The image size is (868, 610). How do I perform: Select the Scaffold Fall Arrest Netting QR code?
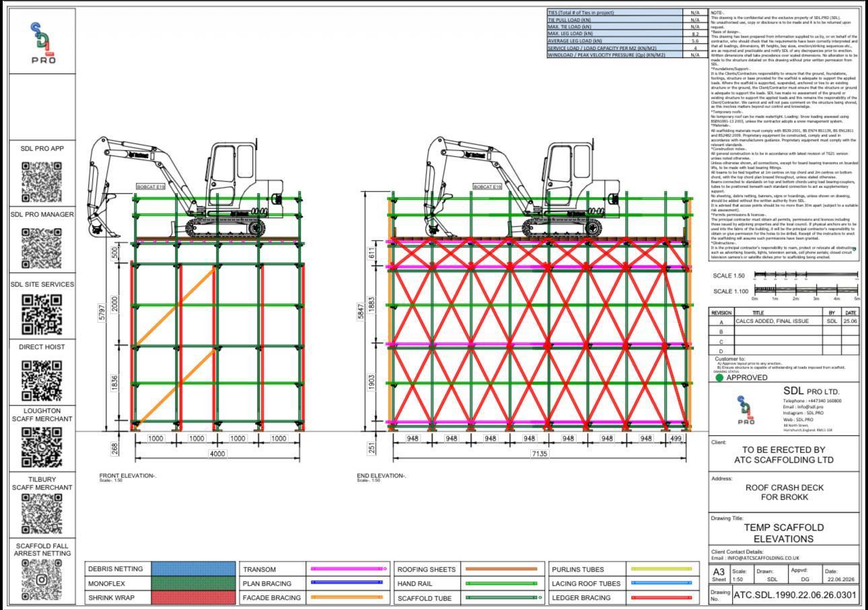pos(42,580)
